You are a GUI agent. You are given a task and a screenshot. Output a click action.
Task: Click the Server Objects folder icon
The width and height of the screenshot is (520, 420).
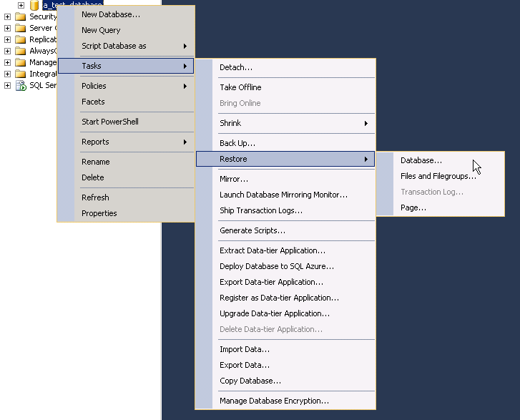pos(20,28)
